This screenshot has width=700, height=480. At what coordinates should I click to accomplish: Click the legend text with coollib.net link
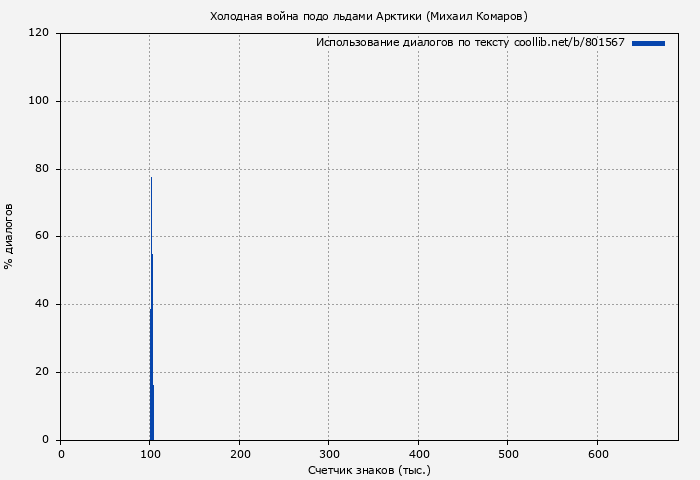click(x=470, y=43)
